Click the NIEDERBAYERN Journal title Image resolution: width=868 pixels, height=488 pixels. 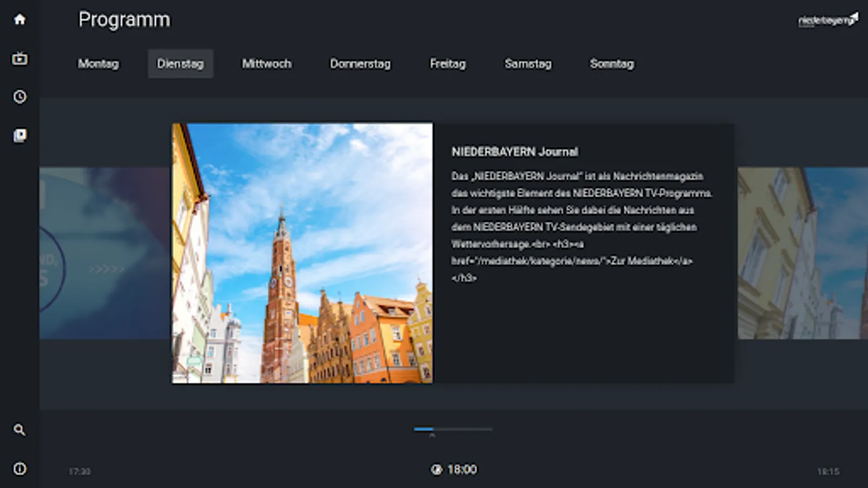click(514, 152)
